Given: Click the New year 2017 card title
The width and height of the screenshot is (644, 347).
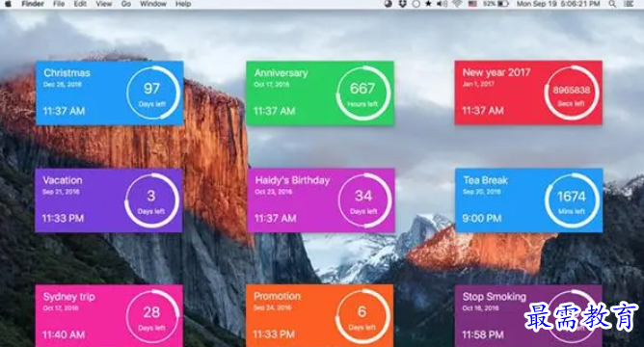Looking at the screenshot, I should 496,72.
